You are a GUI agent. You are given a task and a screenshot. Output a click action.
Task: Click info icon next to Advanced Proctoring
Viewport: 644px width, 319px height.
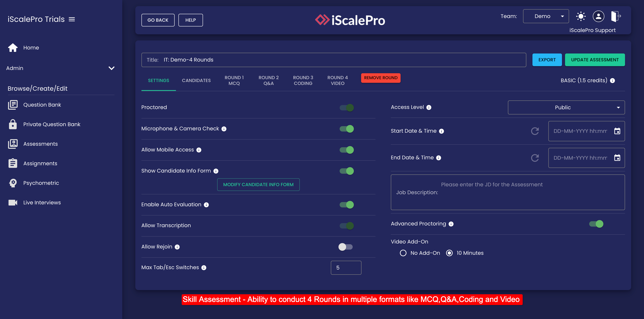point(451,224)
